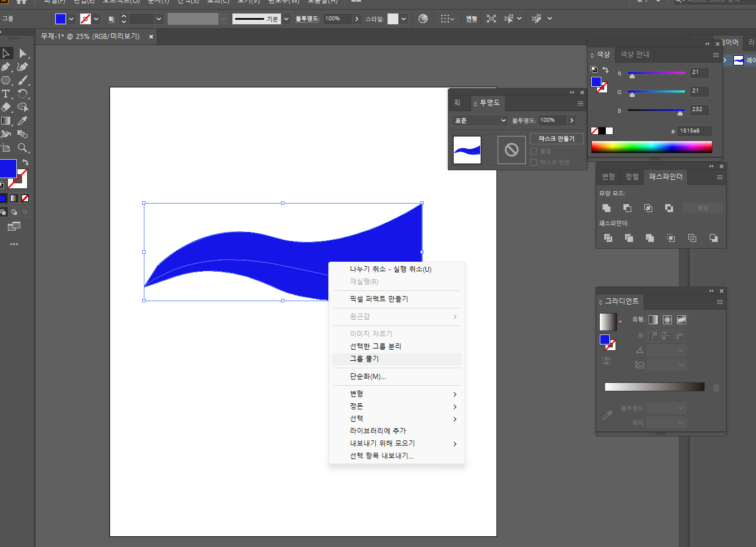The height and width of the screenshot is (547, 756).
Task: Open graphic style dropdown
Action: click(x=404, y=19)
